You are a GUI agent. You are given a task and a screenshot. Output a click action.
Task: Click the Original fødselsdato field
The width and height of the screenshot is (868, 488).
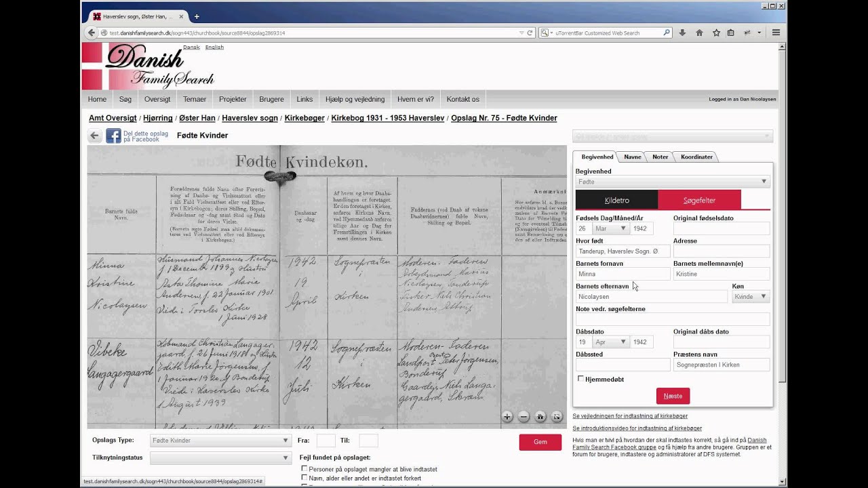(722, 228)
